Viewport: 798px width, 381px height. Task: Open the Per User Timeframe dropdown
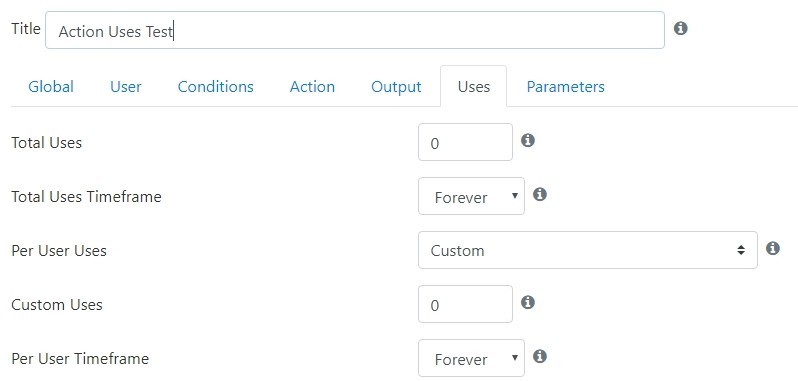click(x=471, y=358)
